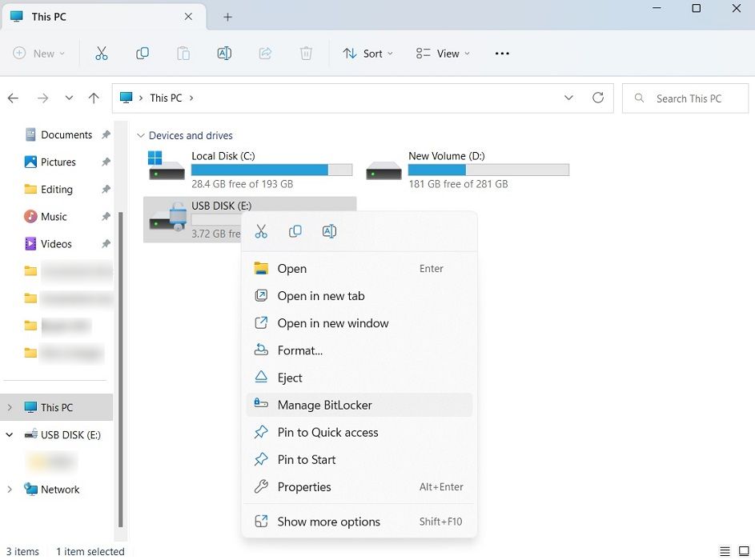This screenshot has width=755, height=560.
Task: Select the Rename icon in the toolbar
Action: point(224,53)
